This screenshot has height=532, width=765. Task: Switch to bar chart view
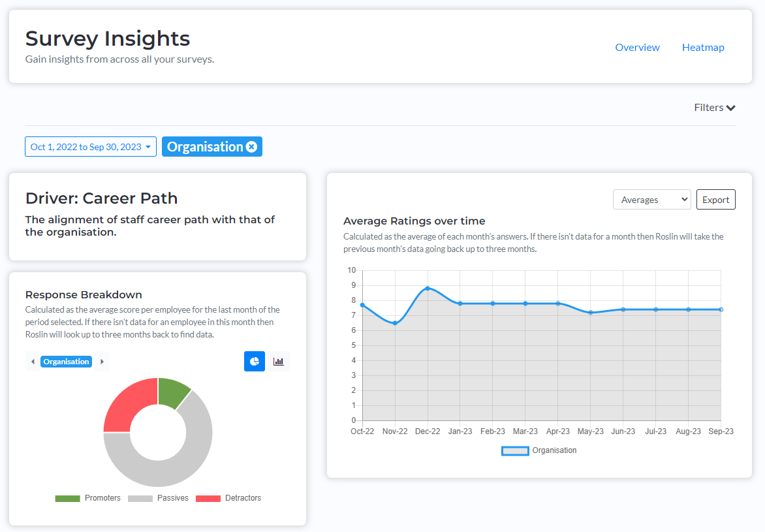click(279, 361)
